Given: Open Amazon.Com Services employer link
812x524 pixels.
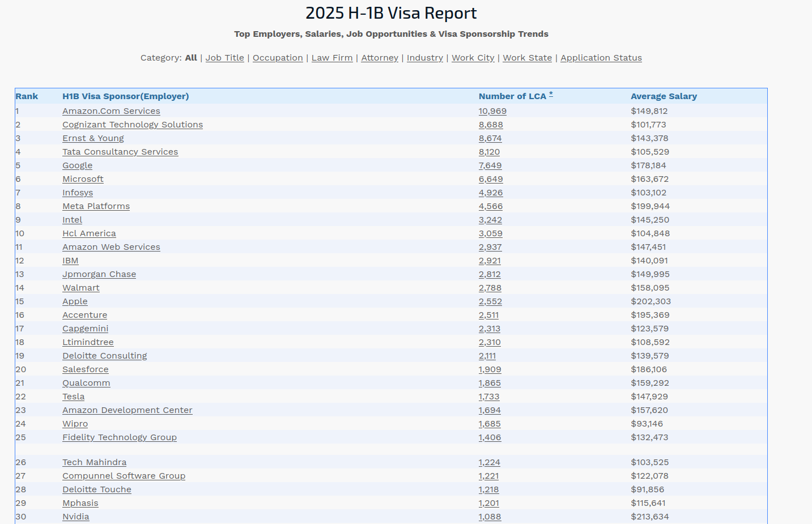Looking at the screenshot, I should (x=111, y=111).
